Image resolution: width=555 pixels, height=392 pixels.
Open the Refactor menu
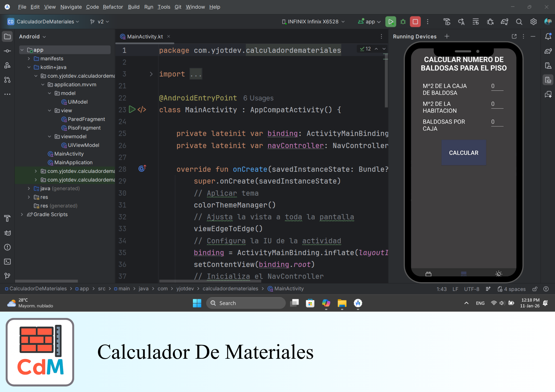[113, 7]
